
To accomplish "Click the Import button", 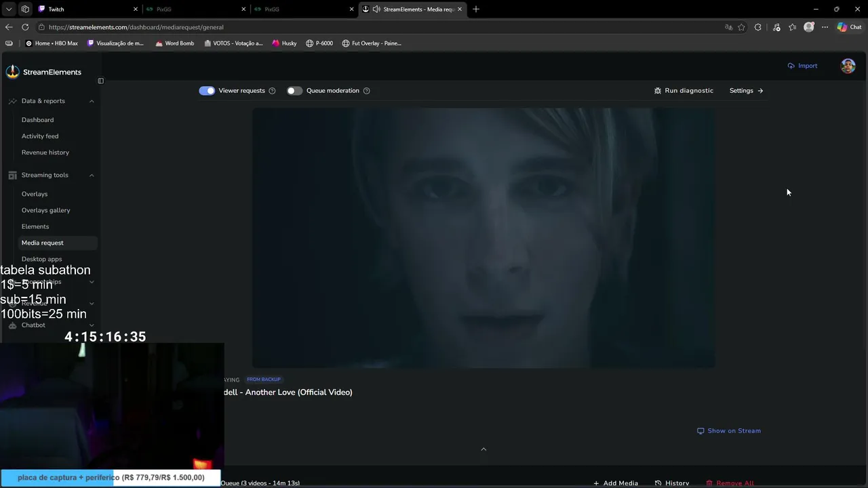I will (802, 66).
